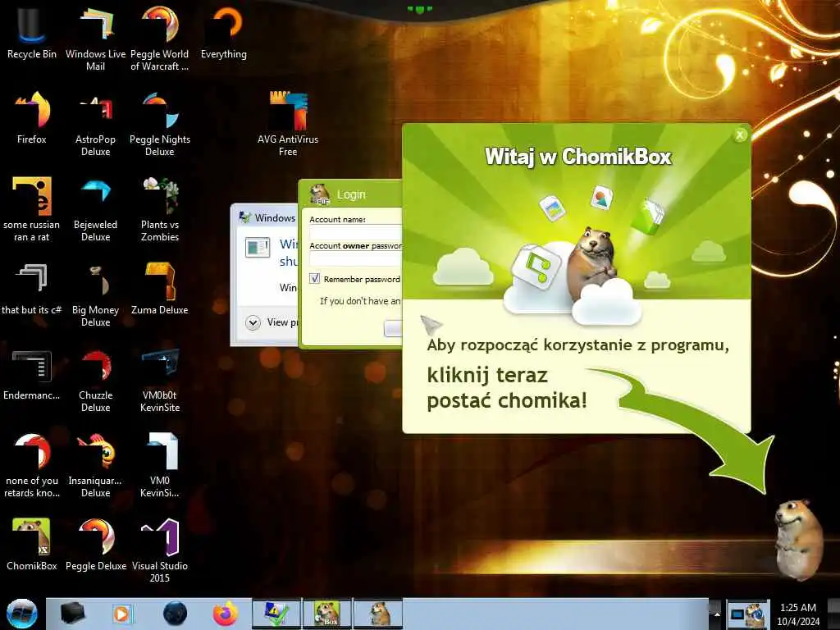Switch to ChomikBox hamster taskbar button

(x=378, y=614)
